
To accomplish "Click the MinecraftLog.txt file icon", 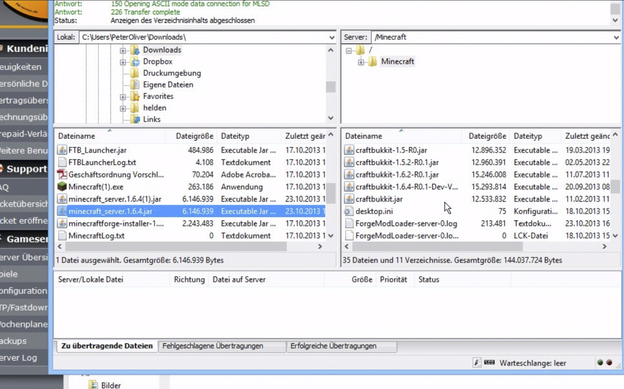I will coord(62,236).
